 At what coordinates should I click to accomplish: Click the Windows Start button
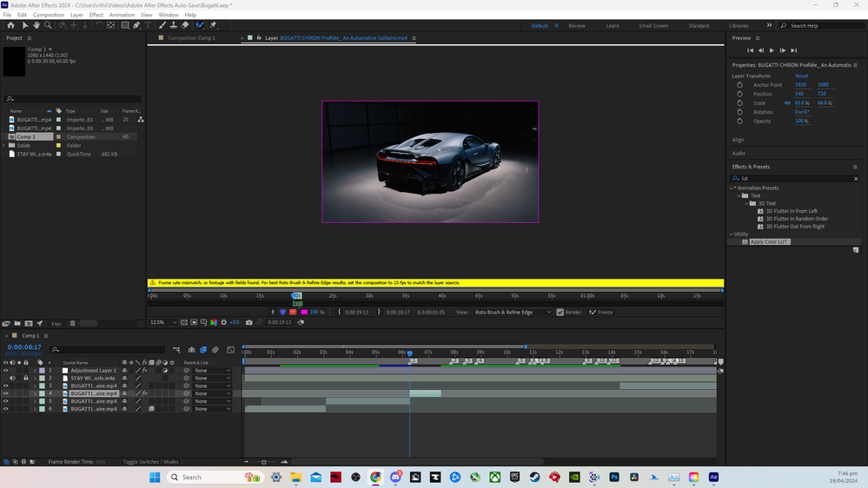[155, 477]
